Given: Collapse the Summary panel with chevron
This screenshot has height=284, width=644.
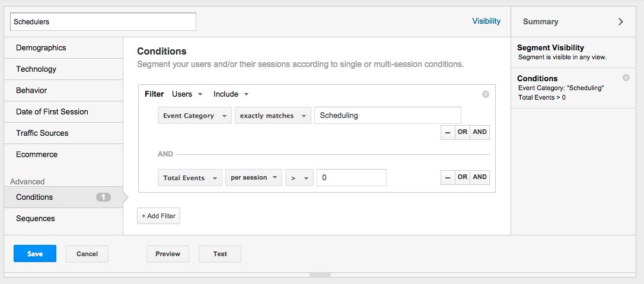Looking at the screenshot, I should (621, 21).
